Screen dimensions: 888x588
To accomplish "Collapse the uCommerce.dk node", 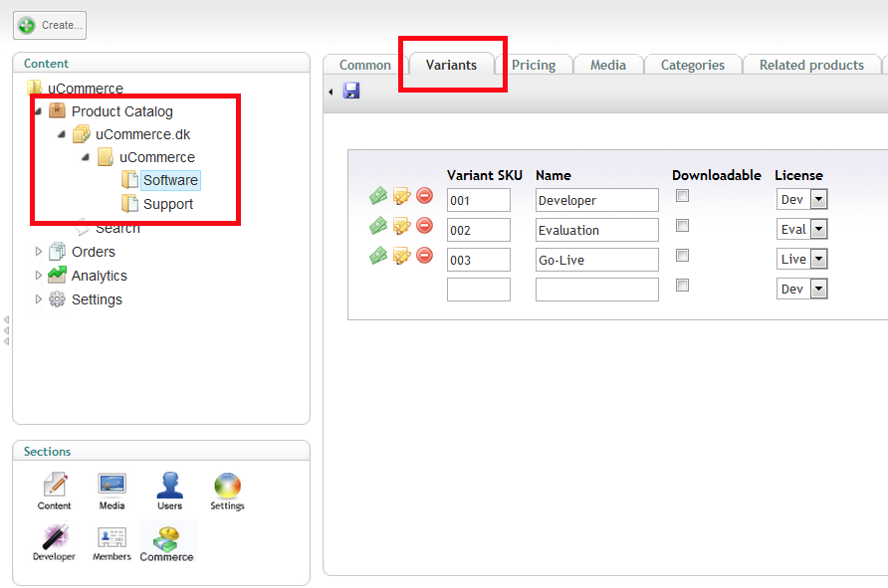I will [61, 134].
